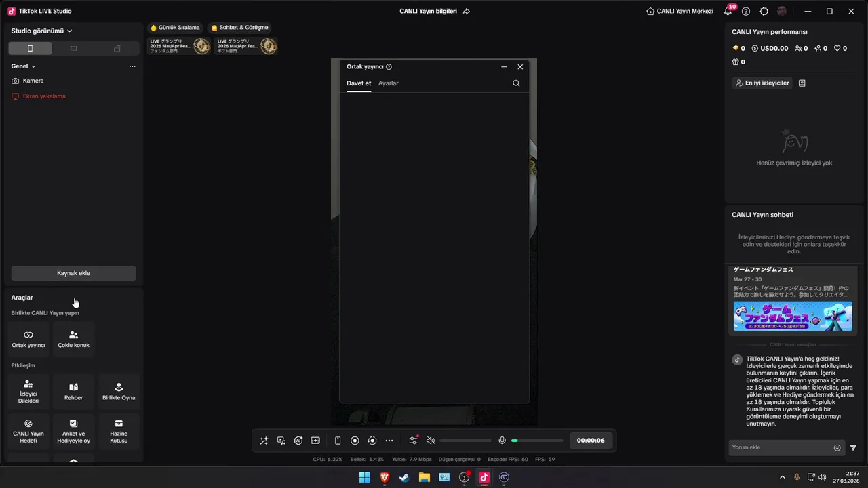Select the landscape layout
This screenshot has width=868, height=488.
pyautogui.click(x=73, y=48)
